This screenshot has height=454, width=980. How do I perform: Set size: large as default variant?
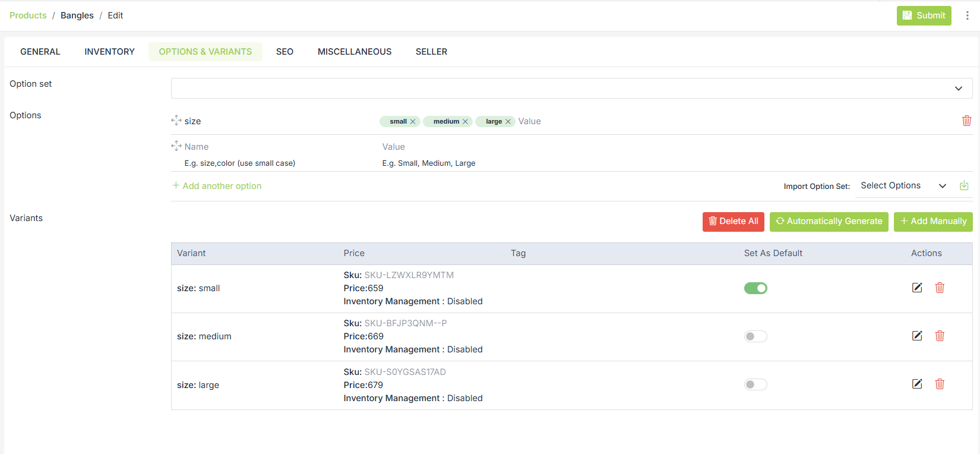pos(755,384)
